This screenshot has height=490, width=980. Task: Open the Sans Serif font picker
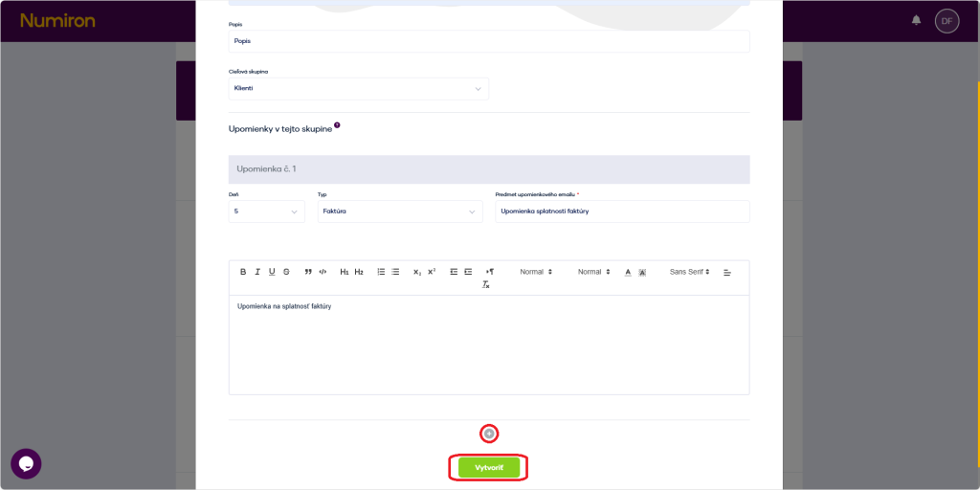[x=689, y=272]
